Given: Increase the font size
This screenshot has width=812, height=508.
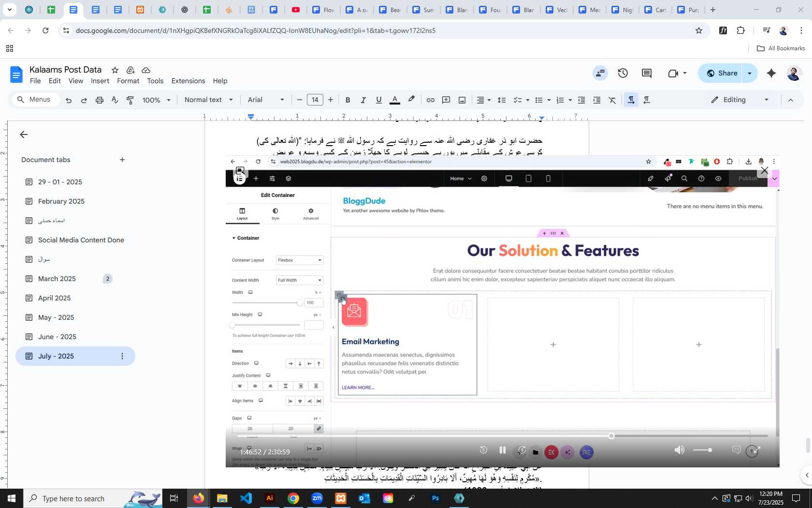Looking at the screenshot, I should (x=331, y=100).
